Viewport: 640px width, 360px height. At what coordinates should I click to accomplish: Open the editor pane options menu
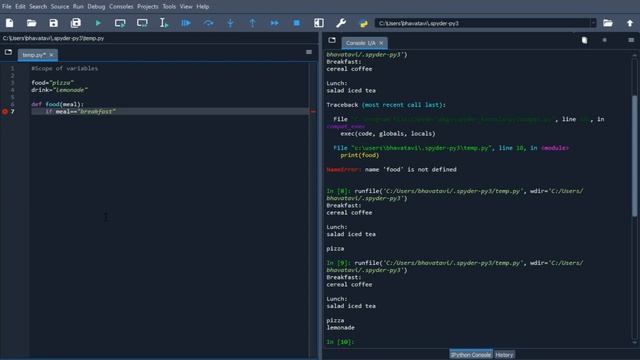pyautogui.click(x=309, y=52)
